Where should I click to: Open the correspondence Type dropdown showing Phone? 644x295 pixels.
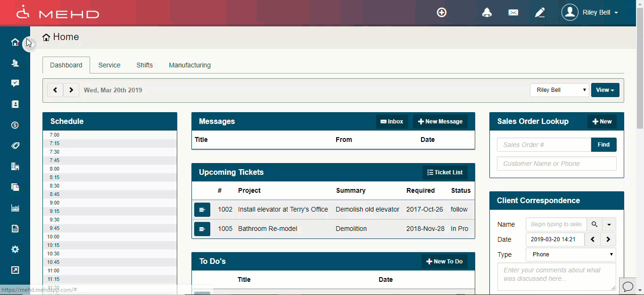[571, 254]
